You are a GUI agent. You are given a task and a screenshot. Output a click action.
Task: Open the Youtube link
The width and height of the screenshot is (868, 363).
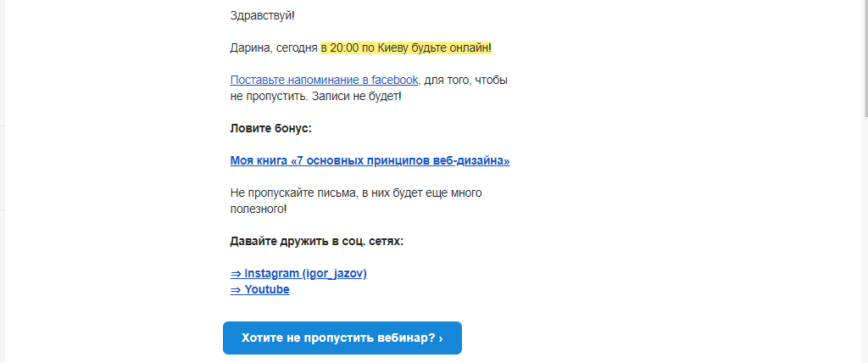coord(267,289)
